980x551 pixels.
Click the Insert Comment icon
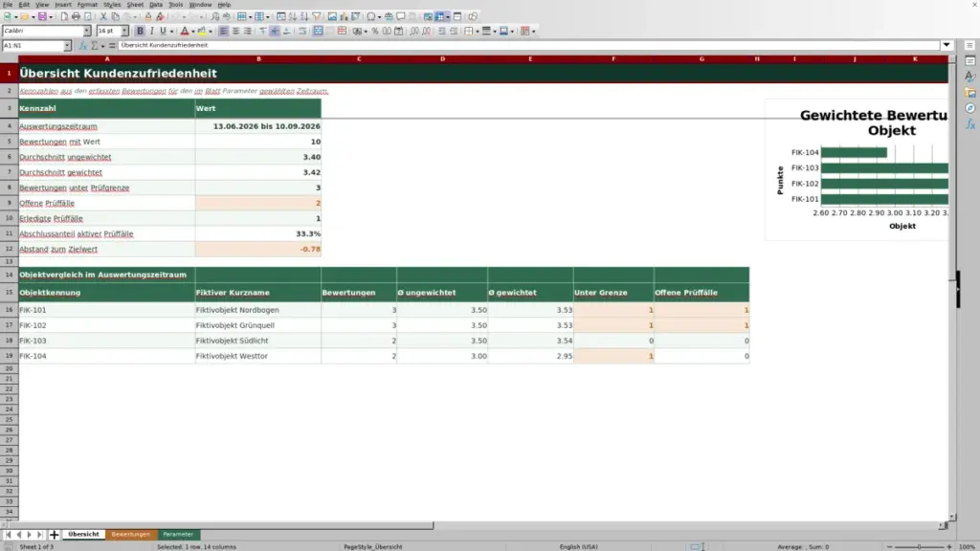coord(401,17)
